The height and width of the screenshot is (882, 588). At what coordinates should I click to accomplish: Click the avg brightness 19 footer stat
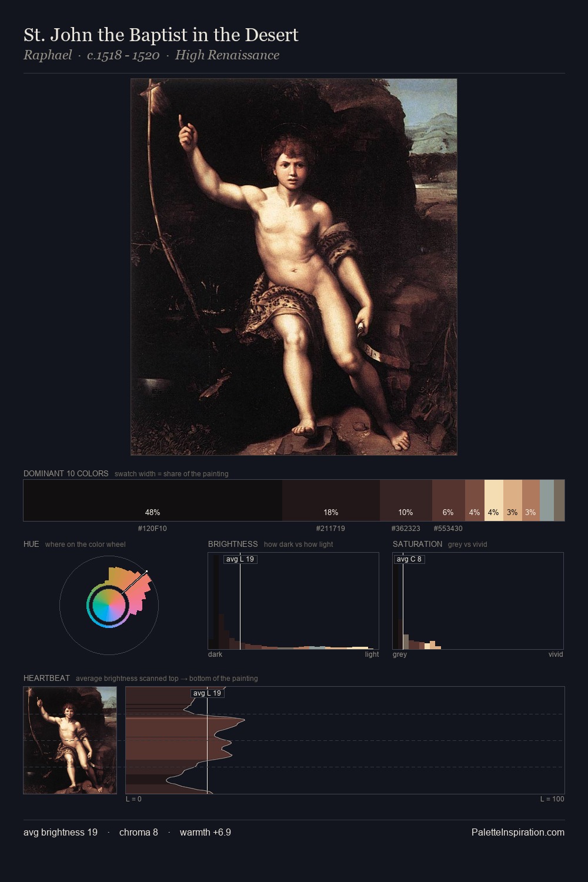[61, 833]
